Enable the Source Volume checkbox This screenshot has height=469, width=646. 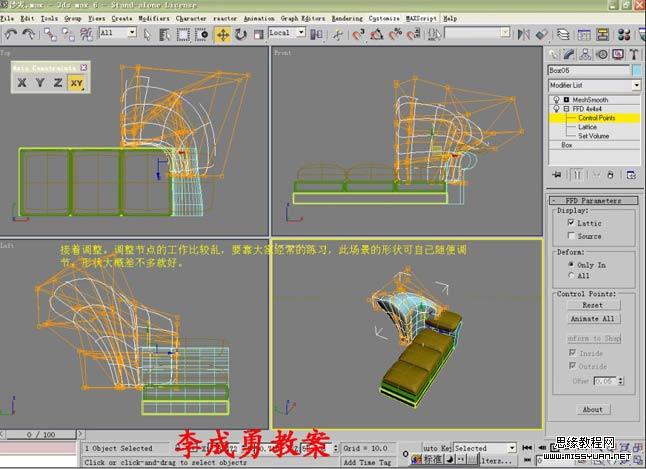(571, 236)
